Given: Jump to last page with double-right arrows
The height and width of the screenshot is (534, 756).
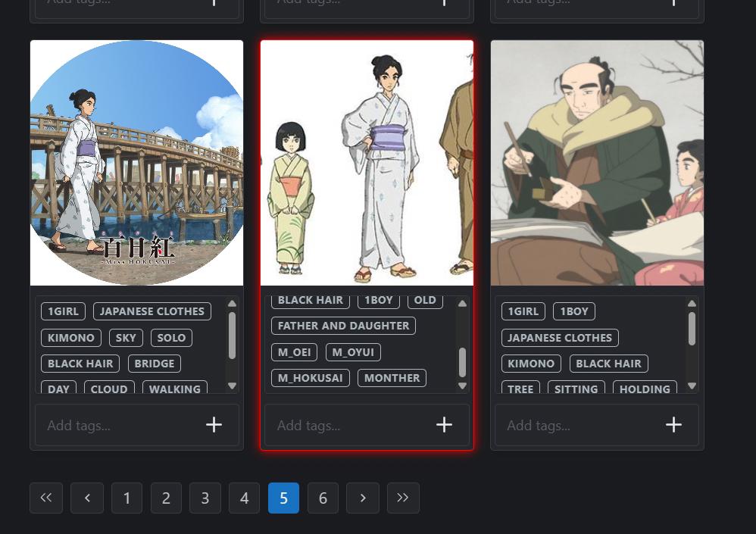Looking at the screenshot, I should [x=403, y=498].
